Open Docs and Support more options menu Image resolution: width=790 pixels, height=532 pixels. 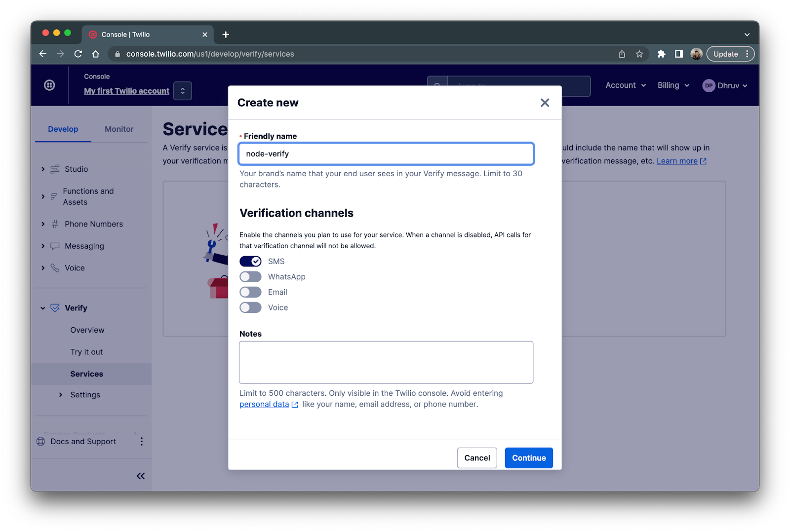coord(142,442)
